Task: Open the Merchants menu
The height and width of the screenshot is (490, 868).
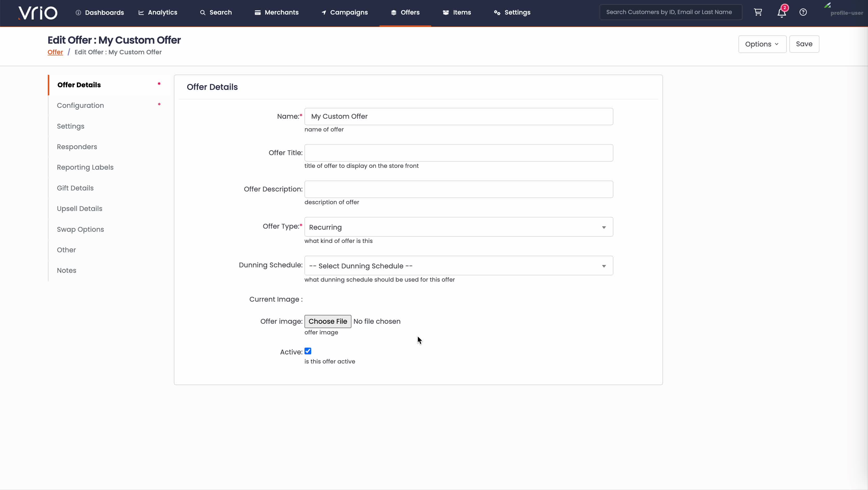Action: pyautogui.click(x=277, y=12)
